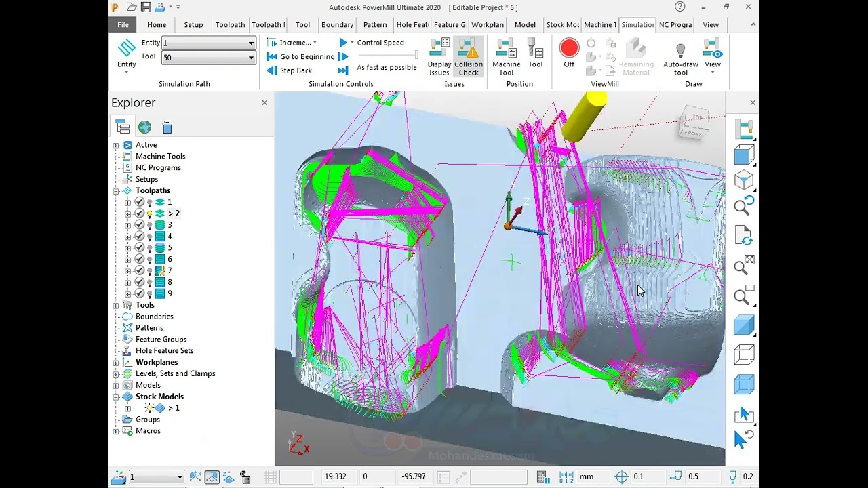This screenshot has width=868, height=488.
Task: Select the cursor arrow tool in view toolbar
Action: 744,414
